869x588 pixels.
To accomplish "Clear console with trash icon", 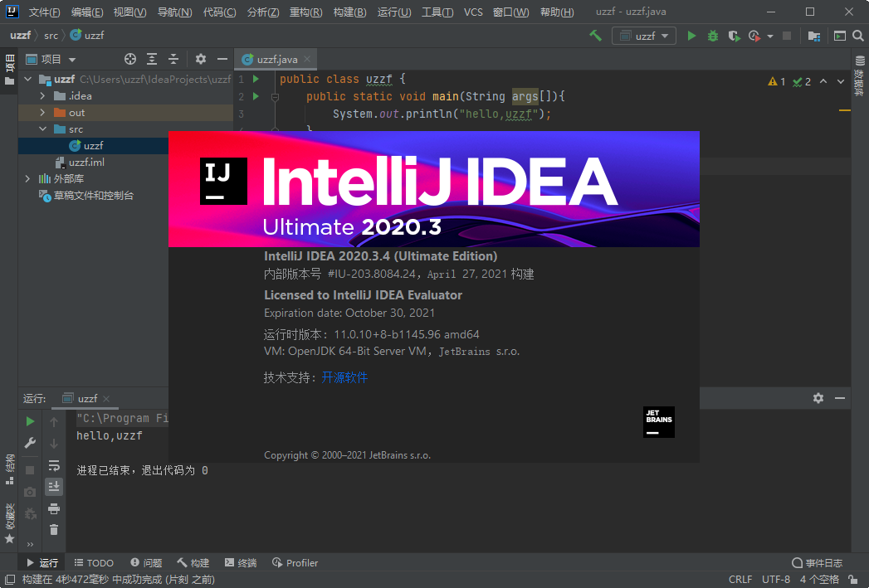I will click(x=54, y=531).
